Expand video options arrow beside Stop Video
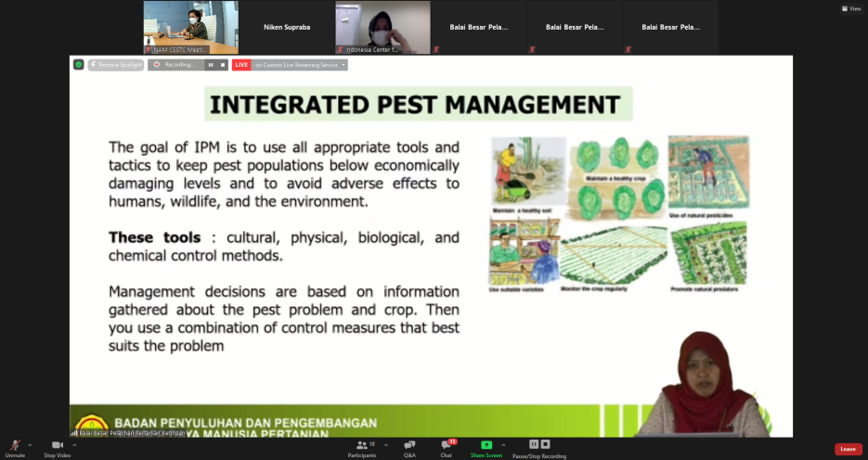 pos(74,445)
